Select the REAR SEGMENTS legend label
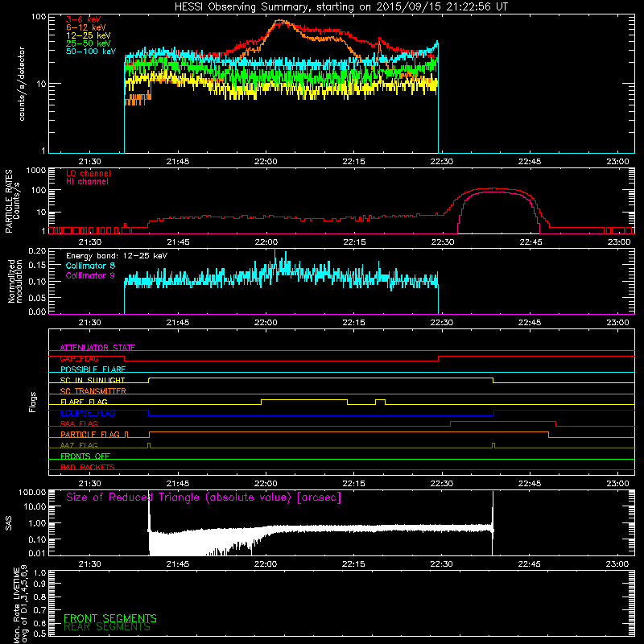Viewport: 644px width, 644px height. 107,627
